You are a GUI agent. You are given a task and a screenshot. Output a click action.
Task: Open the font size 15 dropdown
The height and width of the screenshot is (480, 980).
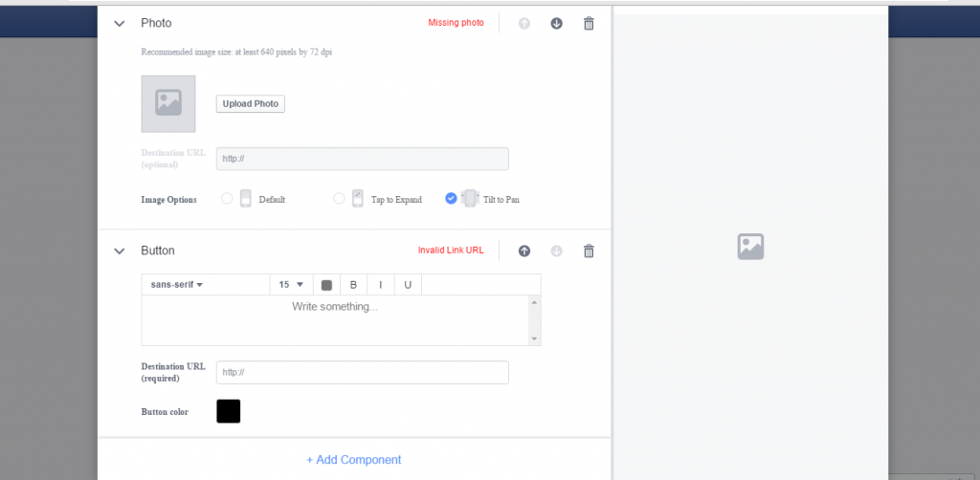click(291, 285)
